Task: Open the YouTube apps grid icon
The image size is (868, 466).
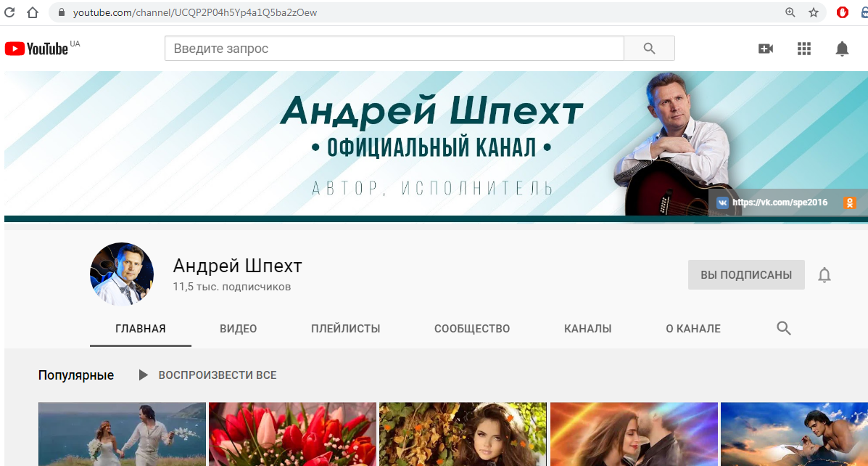Action: pyautogui.click(x=804, y=48)
